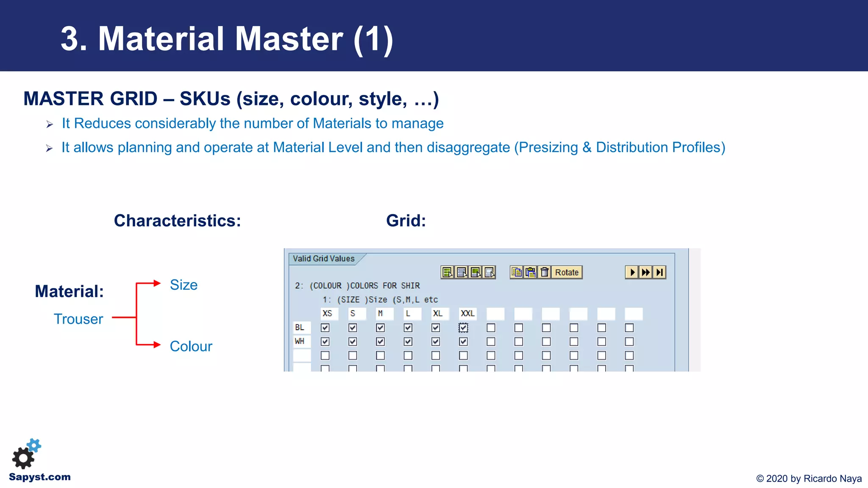Uncheck the WH row M checkbox
This screenshot has height=488, width=868.
coord(381,341)
